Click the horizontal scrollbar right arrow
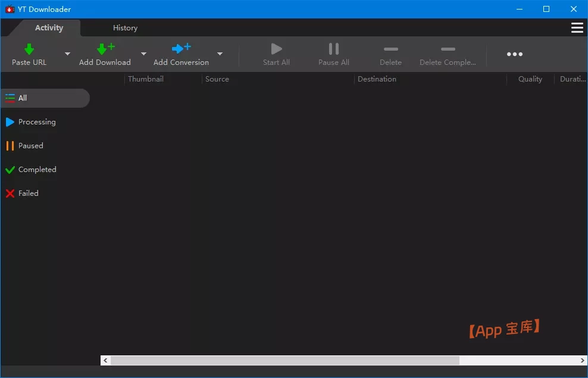Screen dimensions: 588x378 [583, 361]
